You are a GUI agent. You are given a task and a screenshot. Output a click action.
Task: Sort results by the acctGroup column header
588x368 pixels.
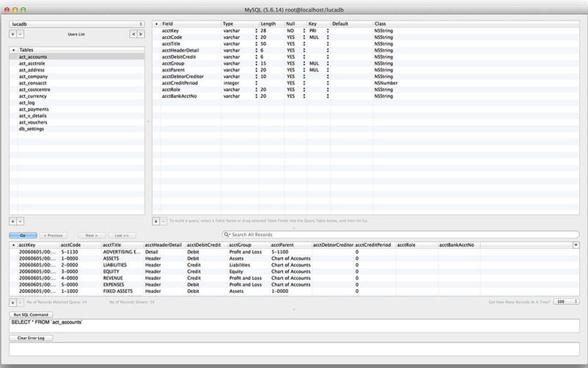pyautogui.click(x=248, y=245)
